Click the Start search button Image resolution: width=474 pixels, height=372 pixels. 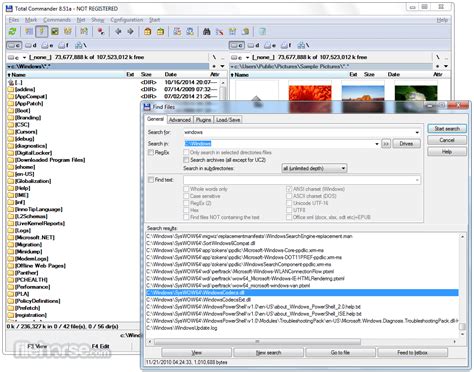click(x=447, y=129)
